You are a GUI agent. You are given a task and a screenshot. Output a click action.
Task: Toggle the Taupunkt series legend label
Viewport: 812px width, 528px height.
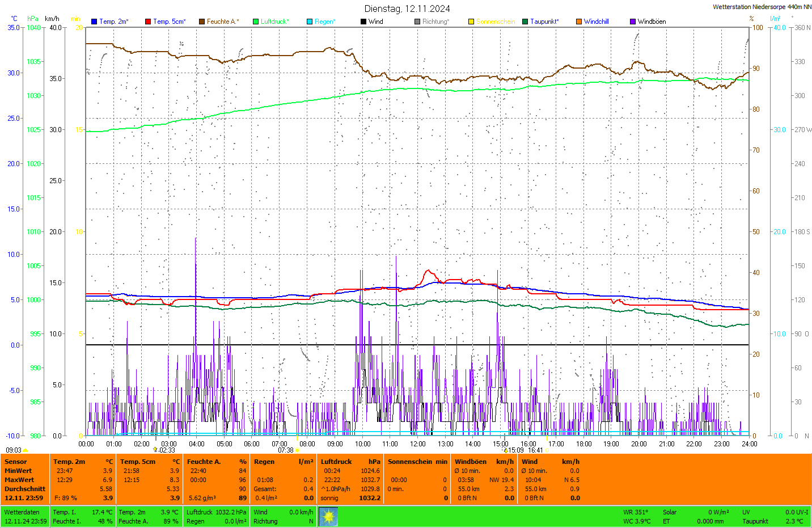point(544,22)
